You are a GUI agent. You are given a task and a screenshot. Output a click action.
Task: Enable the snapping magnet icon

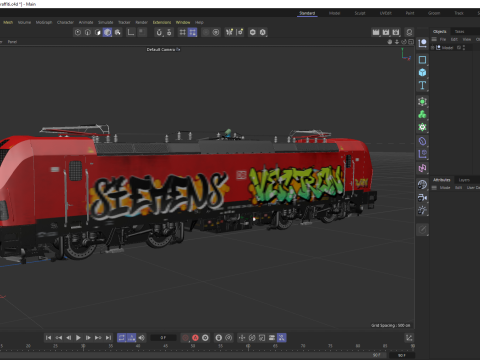click(x=159, y=32)
